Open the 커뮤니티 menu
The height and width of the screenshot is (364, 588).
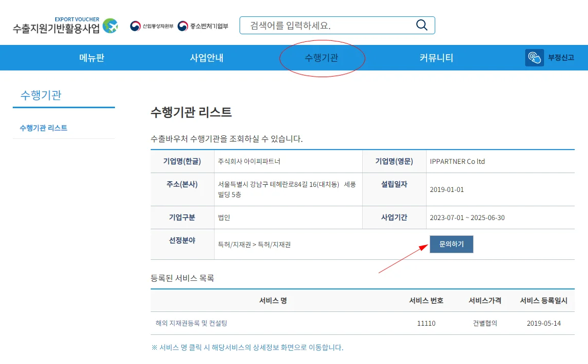(x=436, y=58)
